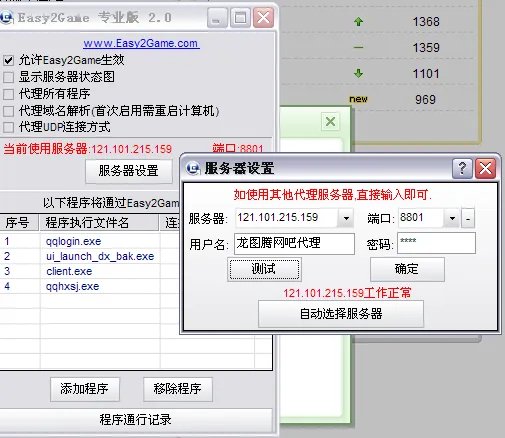
Task: Enable 显示服务器状态图 checkbox
Action: [x=8, y=77]
